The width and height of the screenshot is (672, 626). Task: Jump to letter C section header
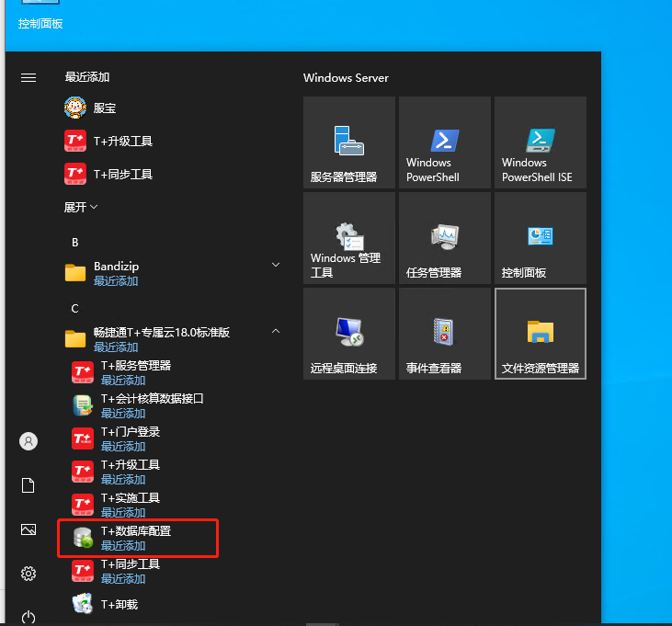[x=75, y=309]
